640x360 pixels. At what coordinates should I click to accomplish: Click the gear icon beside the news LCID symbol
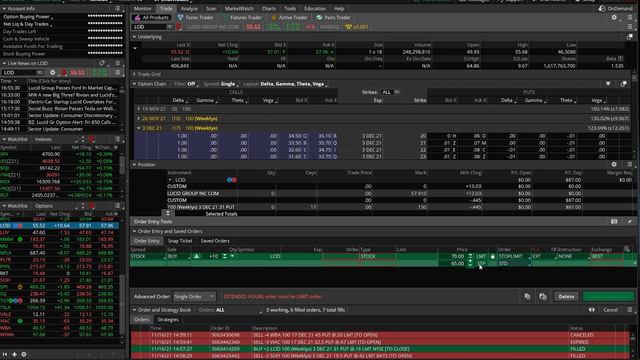(x=53, y=73)
